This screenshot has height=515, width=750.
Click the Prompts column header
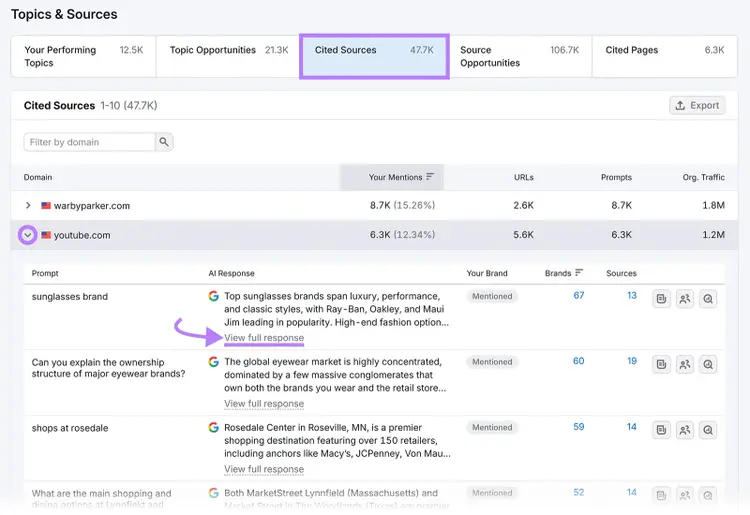(616, 177)
